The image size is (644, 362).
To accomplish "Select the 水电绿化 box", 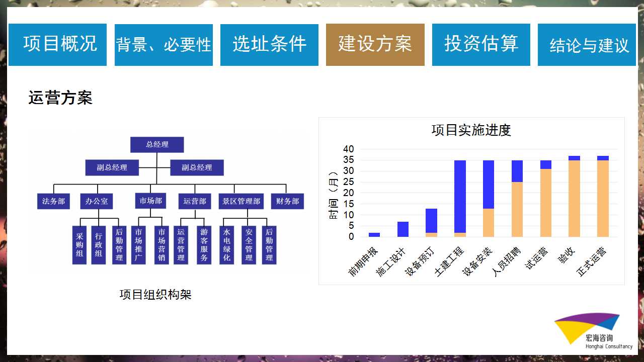I will point(227,245).
